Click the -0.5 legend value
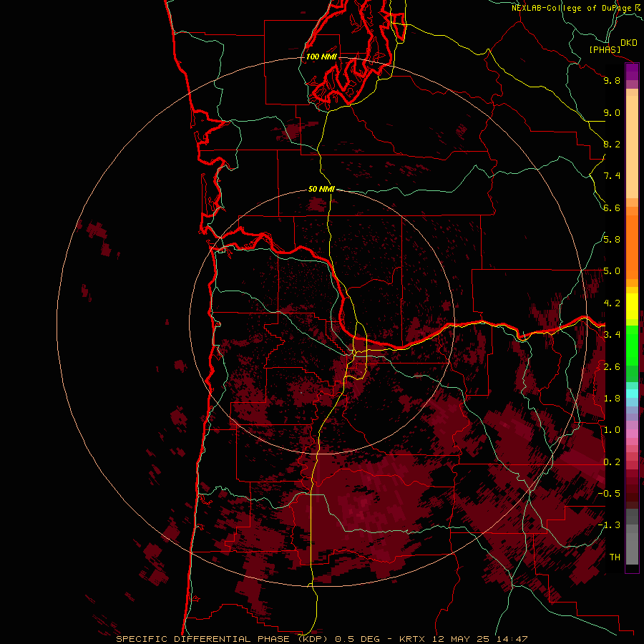This screenshot has height=644, width=644. point(609,494)
